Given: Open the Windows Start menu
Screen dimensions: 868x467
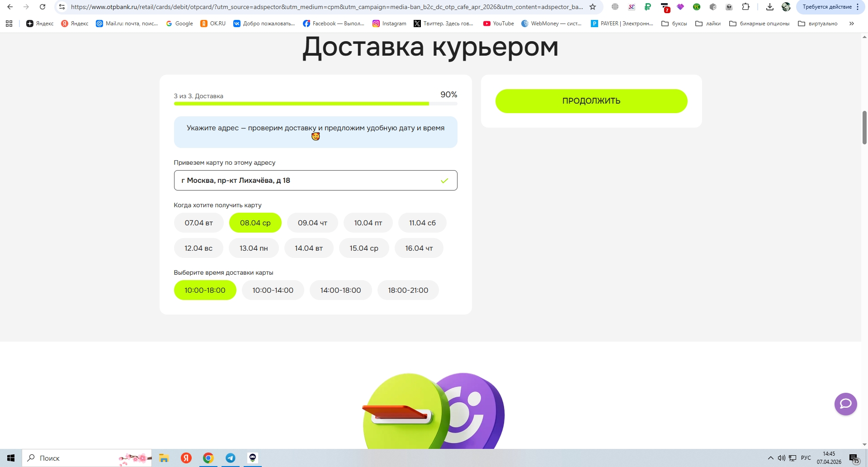Looking at the screenshot, I should click(x=11, y=458).
